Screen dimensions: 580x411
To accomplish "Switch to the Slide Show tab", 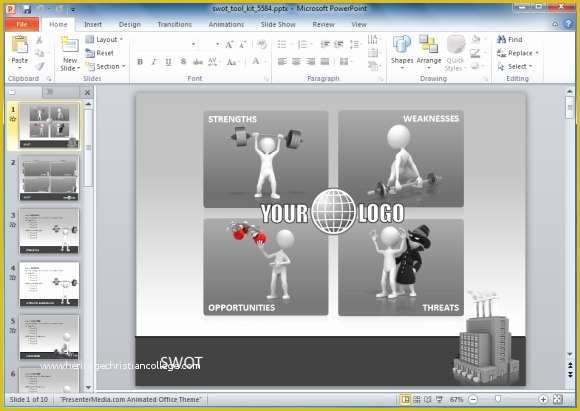I will (x=278, y=24).
